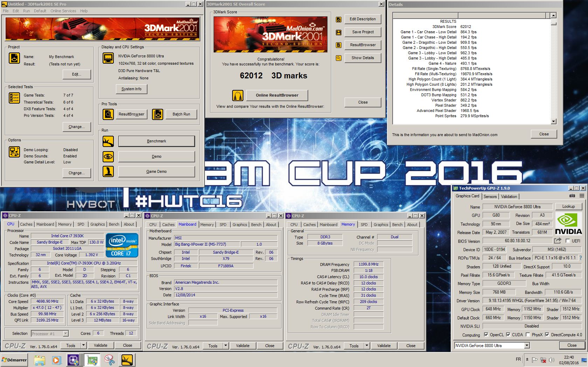Click the icon beside Edit Description

point(339,20)
